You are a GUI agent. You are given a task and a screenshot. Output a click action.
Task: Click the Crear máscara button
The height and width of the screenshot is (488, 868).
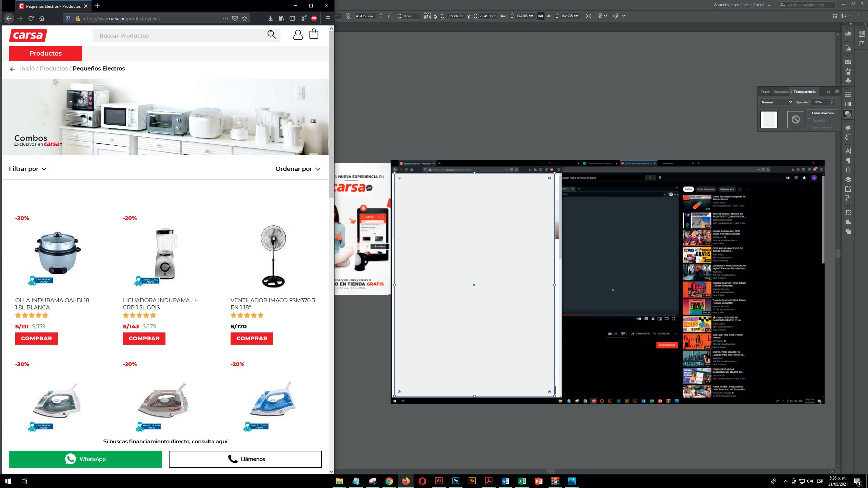click(x=823, y=113)
